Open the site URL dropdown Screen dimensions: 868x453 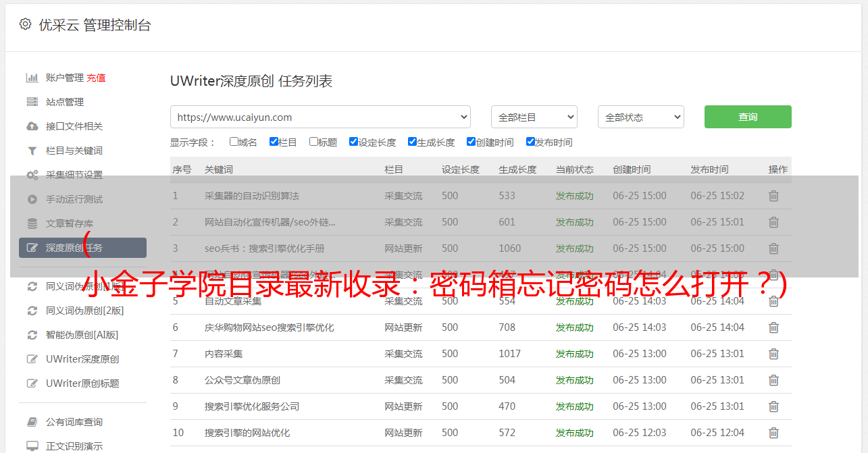(x=320, y=117)
